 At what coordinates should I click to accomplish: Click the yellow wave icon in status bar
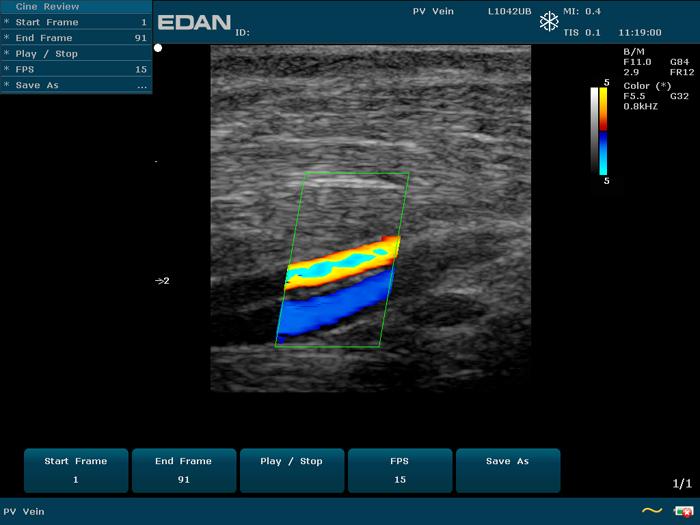point(651,511)
